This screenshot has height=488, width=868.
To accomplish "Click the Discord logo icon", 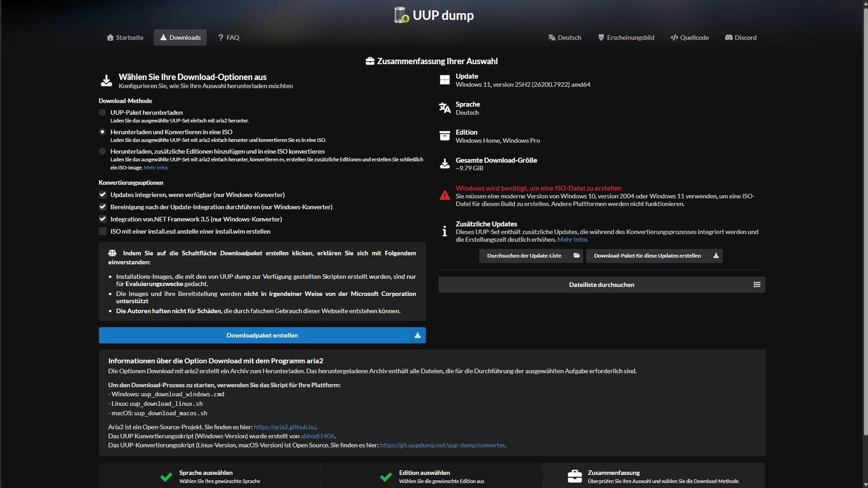I will point(729,38).
